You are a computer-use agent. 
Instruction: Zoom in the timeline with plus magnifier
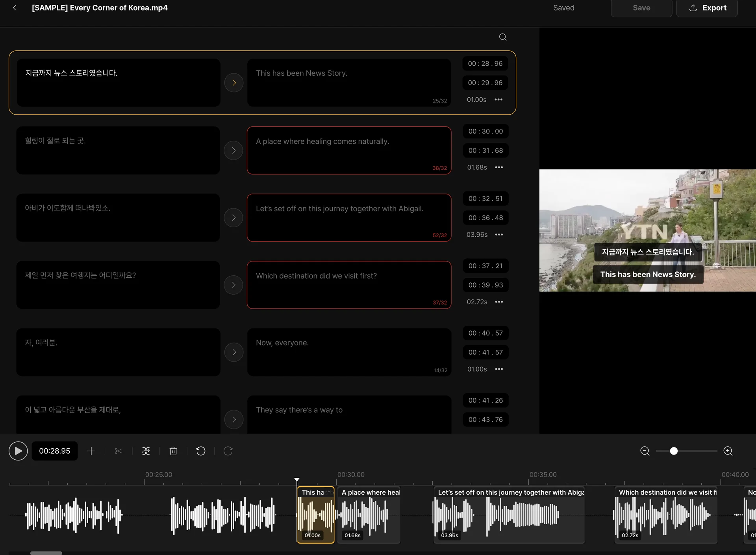[728, 451]
